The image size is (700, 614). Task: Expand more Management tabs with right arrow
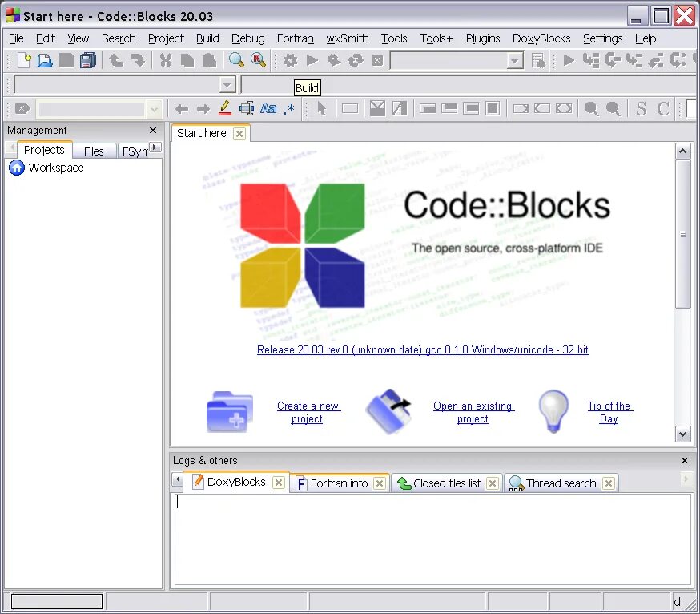[155, 147]
